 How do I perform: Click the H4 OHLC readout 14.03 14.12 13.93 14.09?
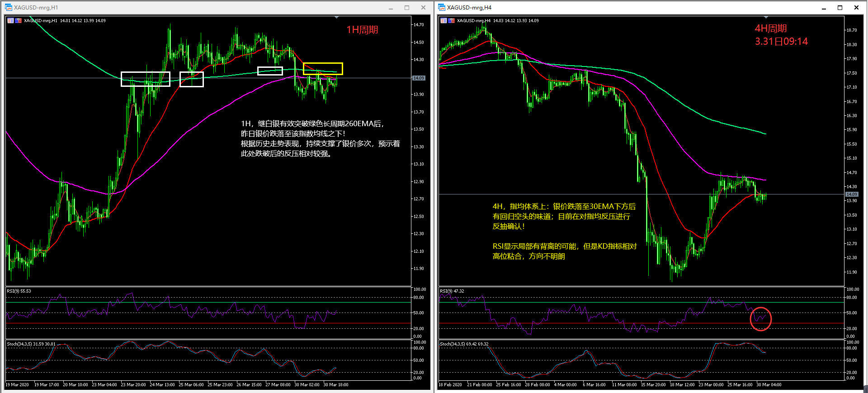(x=516, y=21)
